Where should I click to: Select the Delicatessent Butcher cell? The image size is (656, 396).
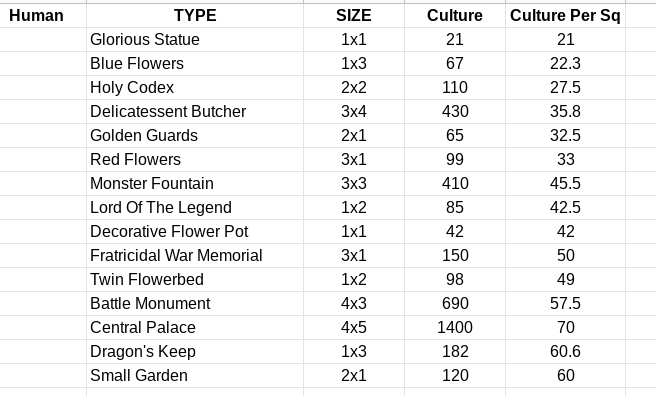pos(195,112)
